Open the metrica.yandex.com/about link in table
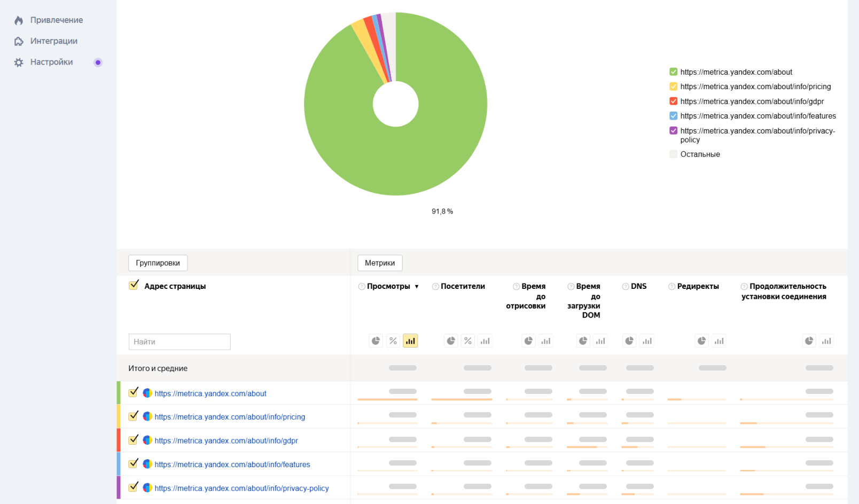This screenshot has height=504, width=859. point(210,393)
